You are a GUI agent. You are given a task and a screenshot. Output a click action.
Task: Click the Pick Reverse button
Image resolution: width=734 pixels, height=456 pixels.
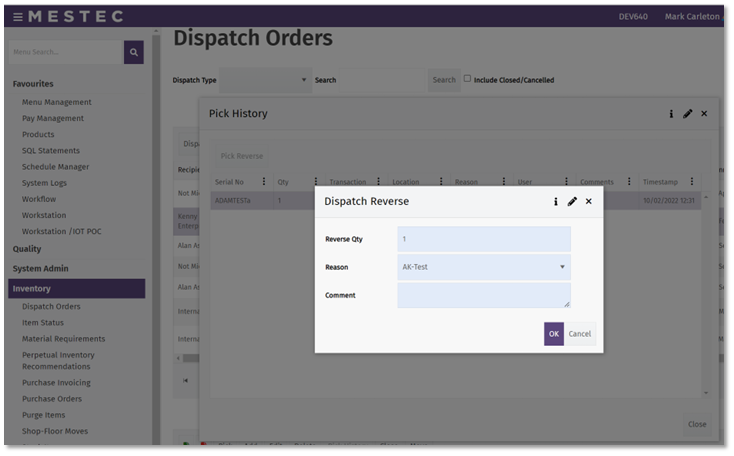pos(242,156)
